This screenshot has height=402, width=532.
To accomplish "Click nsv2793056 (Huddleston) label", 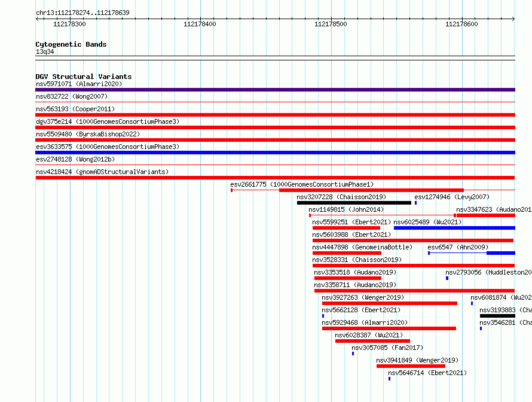I will pos(488,272).
